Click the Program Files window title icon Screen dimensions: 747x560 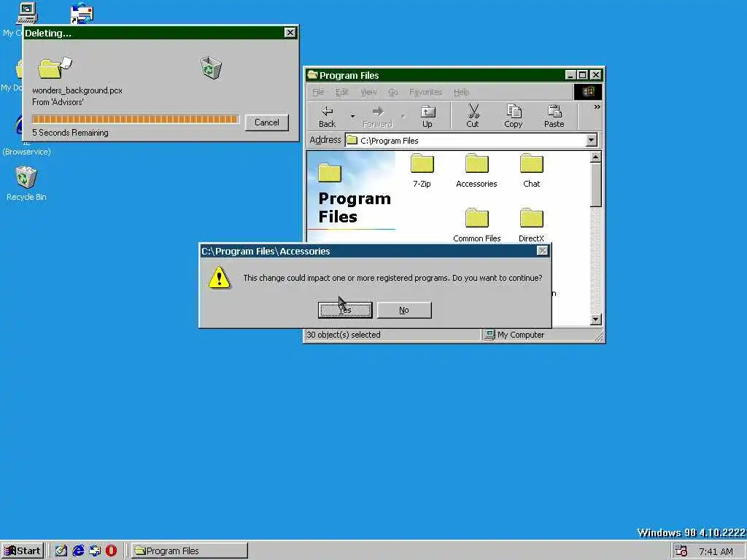click(x=312, y=75)
